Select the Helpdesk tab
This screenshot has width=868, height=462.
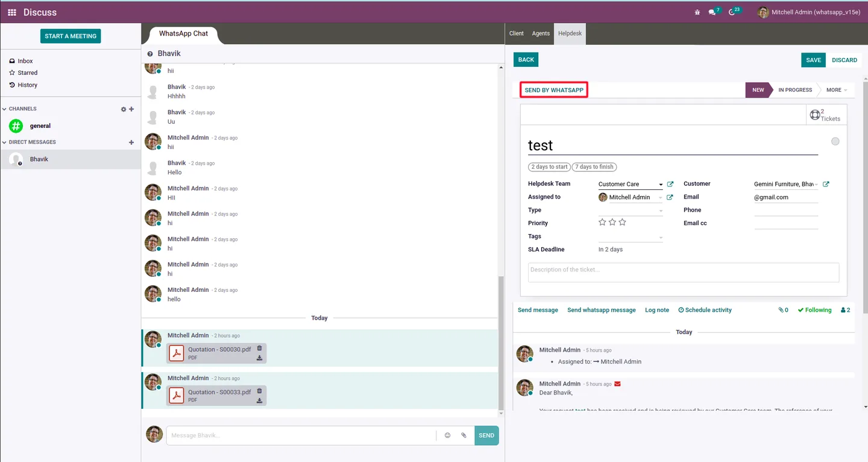(570, 34)
